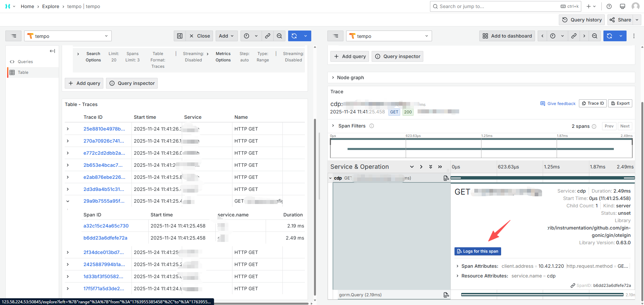Open the Add dropdown menu
This screenshot has width=644, height=305.
226,36
